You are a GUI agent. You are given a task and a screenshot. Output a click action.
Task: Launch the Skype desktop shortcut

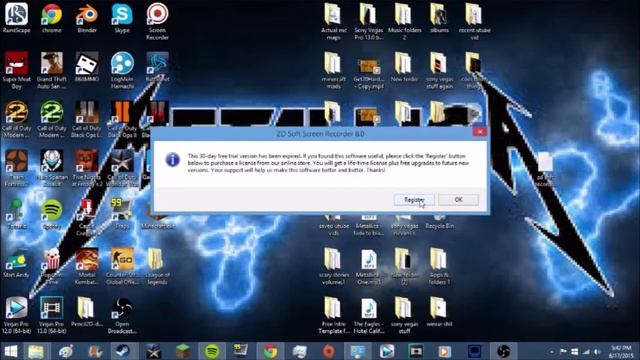point(122,18)
